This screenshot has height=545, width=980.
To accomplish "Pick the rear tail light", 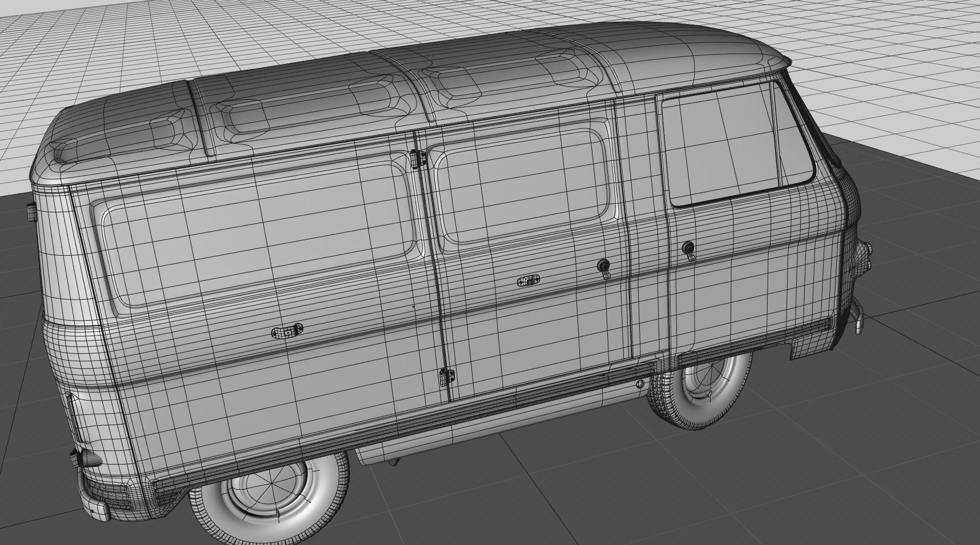I will coord(87,458).
